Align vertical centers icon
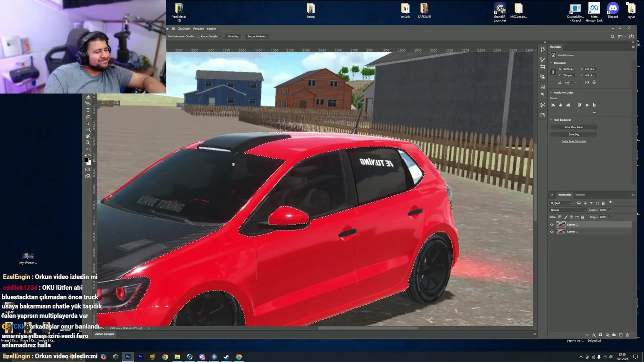Image resolution: width=644 pixels, height=362 pixels. (587, 105)
